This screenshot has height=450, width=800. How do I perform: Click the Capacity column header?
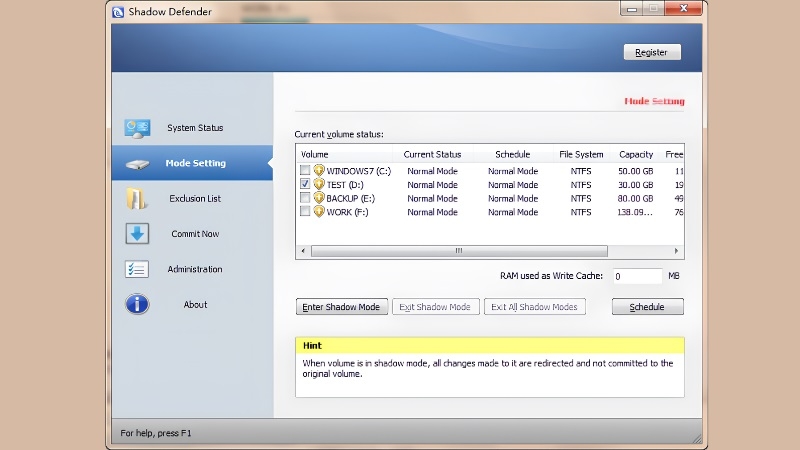(x=636, y=154)
